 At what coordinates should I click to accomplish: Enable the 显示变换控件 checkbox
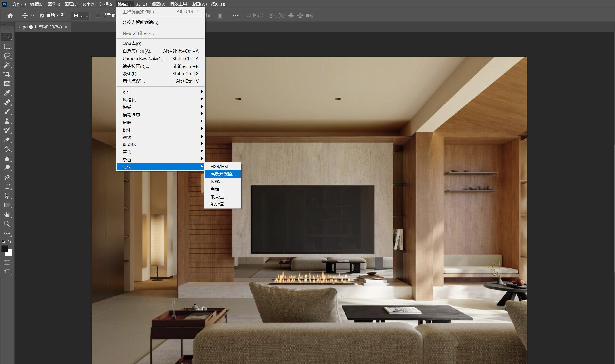(98, 16)
